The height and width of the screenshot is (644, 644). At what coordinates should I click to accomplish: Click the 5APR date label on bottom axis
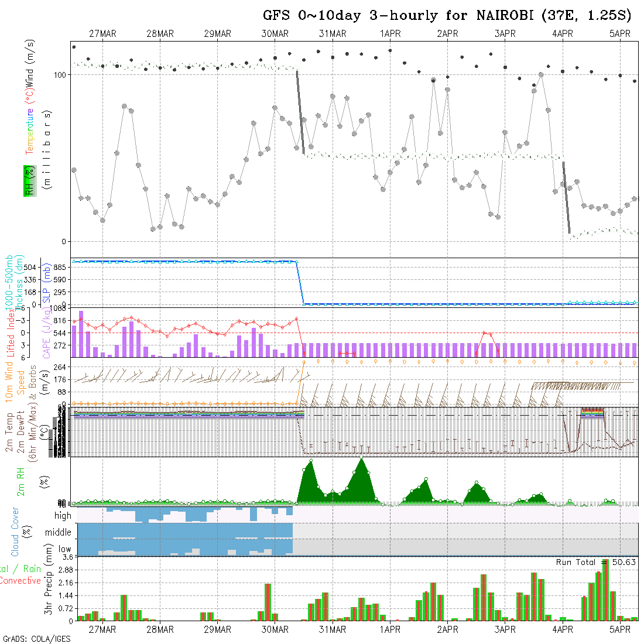click(x=620, y=629)
